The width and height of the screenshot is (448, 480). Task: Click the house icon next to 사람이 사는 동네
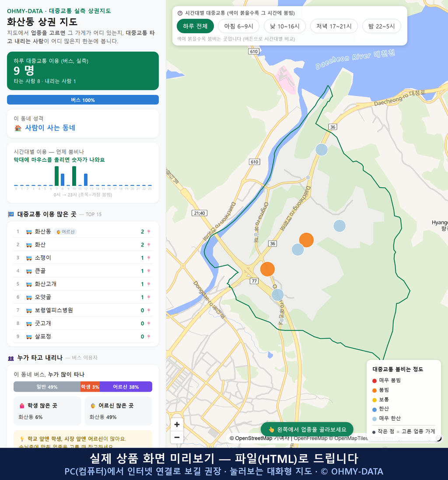point(18,128)
